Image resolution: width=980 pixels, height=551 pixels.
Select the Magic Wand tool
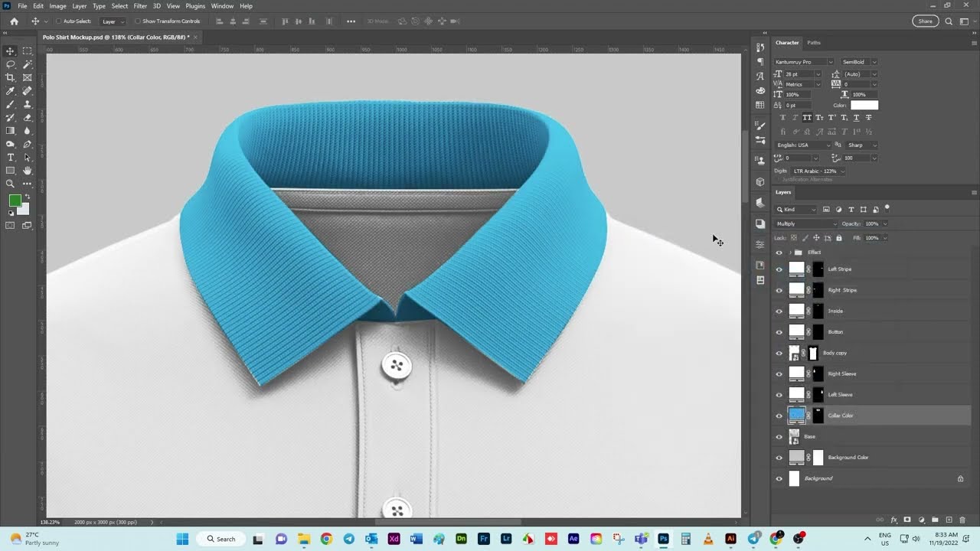(x=28, y=64)
